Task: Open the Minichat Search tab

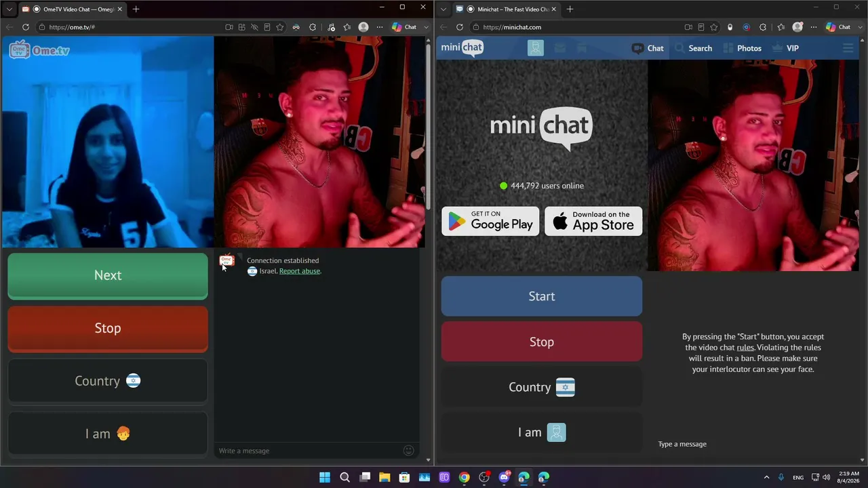Action: pyautogui.click(x=694, y=48)
